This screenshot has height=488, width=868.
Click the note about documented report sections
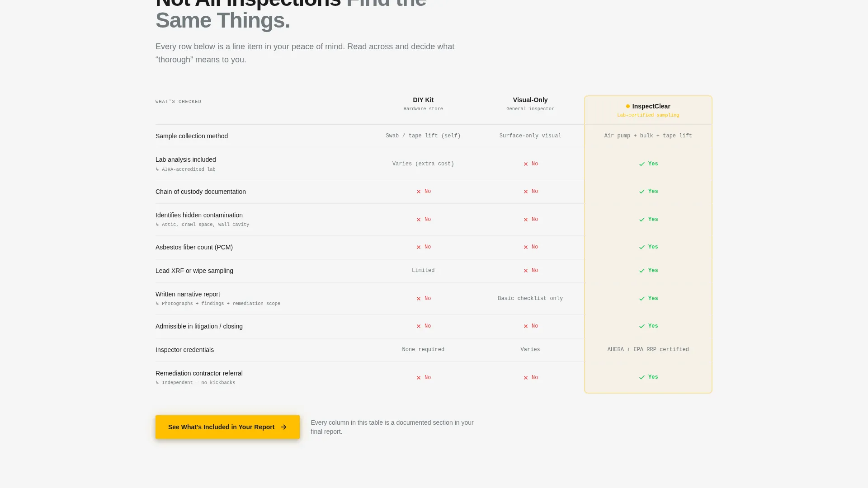392,427
